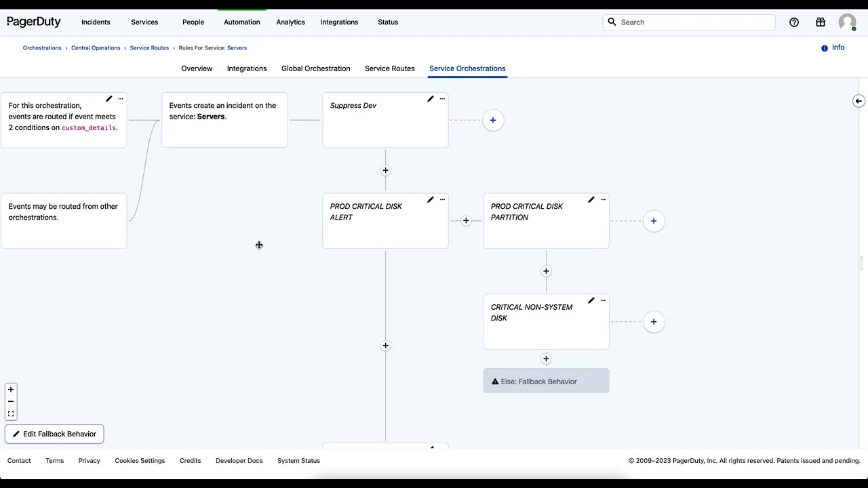Viewport: 868px width, 488px height.
Task: Add rule below PROD CRITICAL DISK ALERT
Action: [x=385, y=346]
